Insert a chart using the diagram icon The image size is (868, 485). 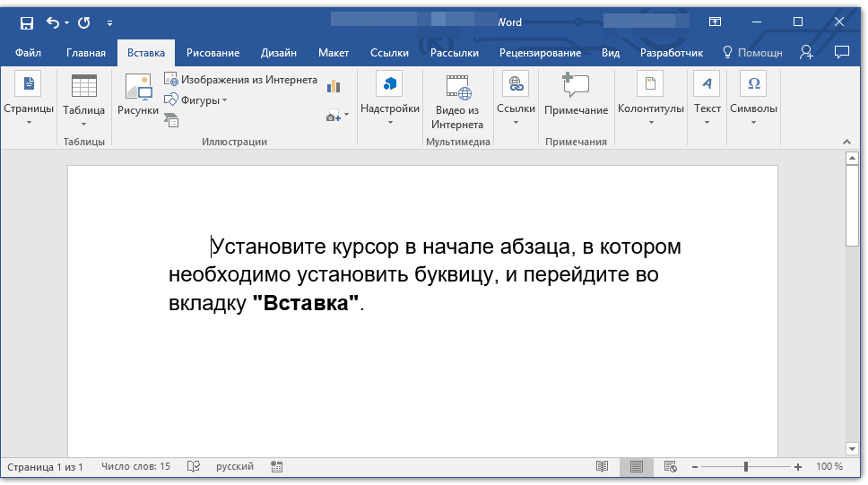point(334,86)
